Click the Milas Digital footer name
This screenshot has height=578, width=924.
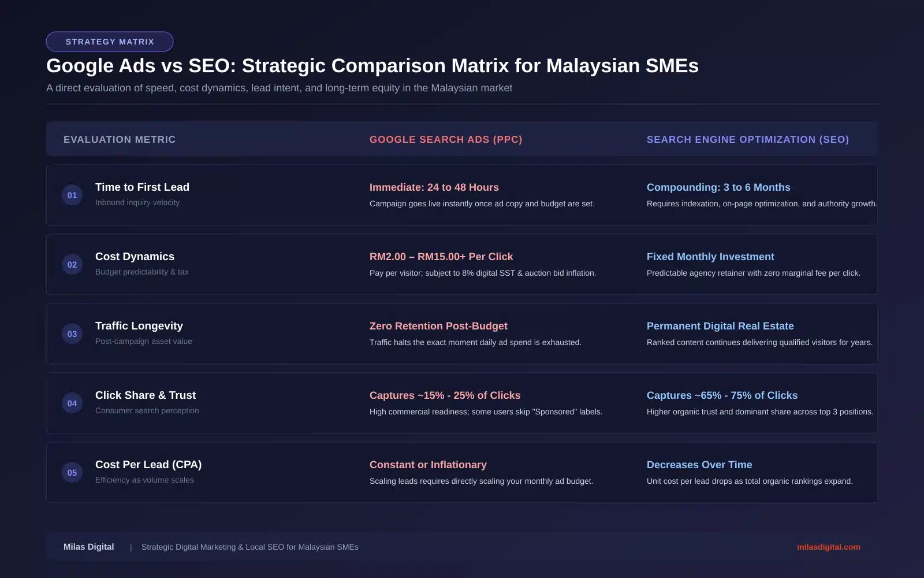point(89,547)
